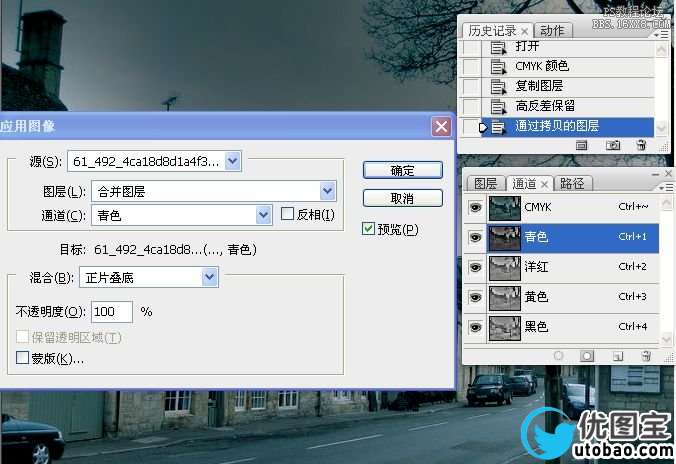Uncheck the 预览 preview checkbox

click(368, 229)
